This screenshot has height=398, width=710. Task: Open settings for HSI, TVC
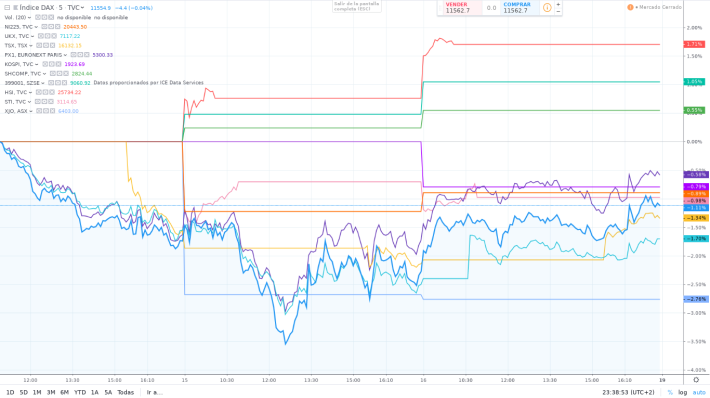click(45, 92)
